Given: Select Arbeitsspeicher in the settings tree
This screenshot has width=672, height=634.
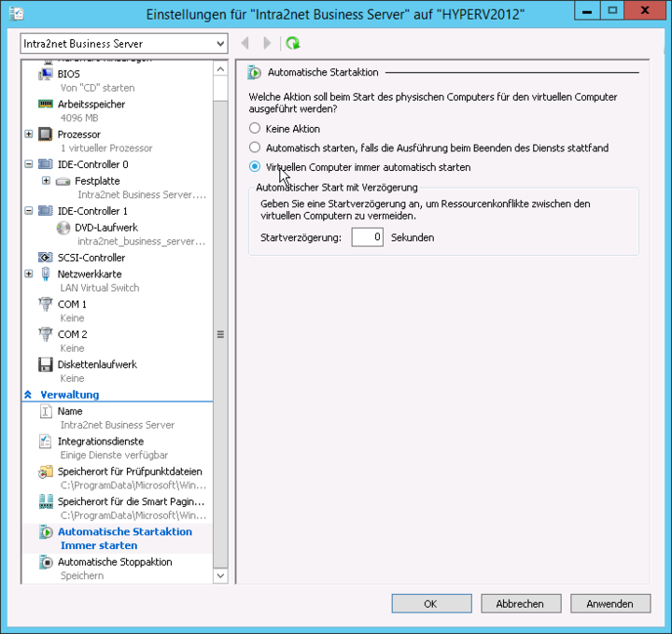Looking at the screenshot, I should tap(91, 105).
